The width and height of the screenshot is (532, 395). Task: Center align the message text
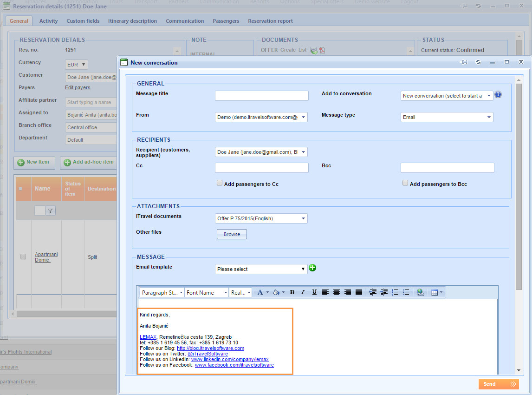[x=337, y=292]
